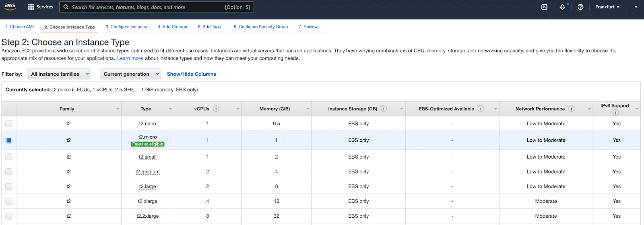Click the Family column header
644x225 pixels.
tap(68, 109)
